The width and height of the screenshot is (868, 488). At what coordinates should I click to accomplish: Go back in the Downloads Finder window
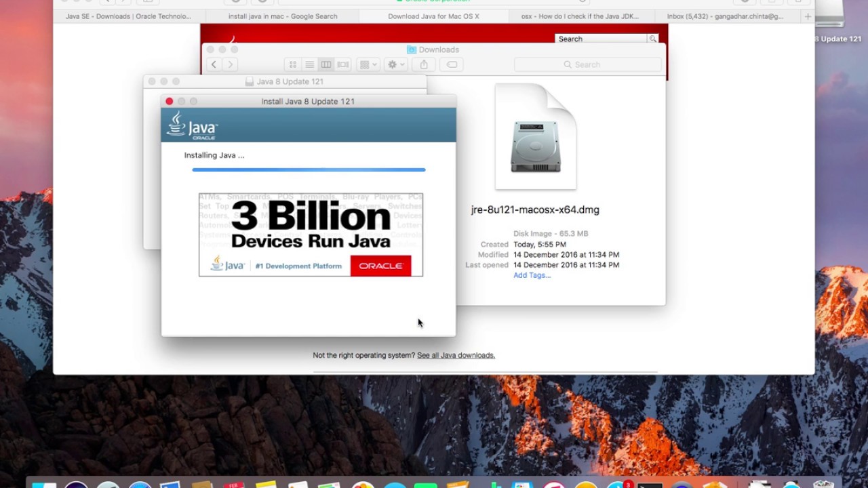tap(214, 64)
